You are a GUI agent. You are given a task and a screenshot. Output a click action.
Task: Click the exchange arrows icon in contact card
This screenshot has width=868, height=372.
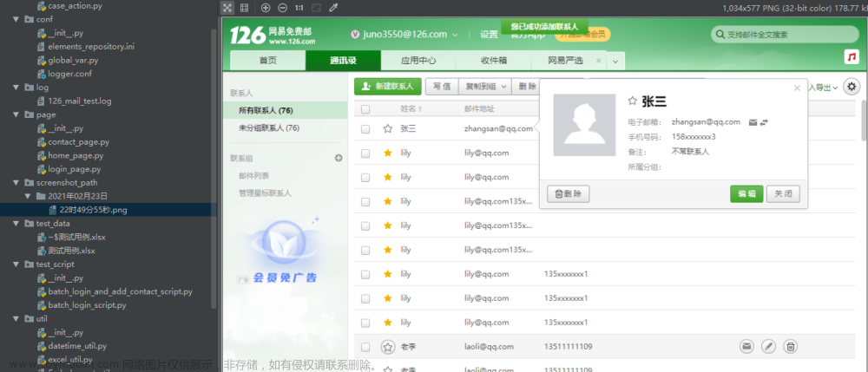click(x=765, y=122)
